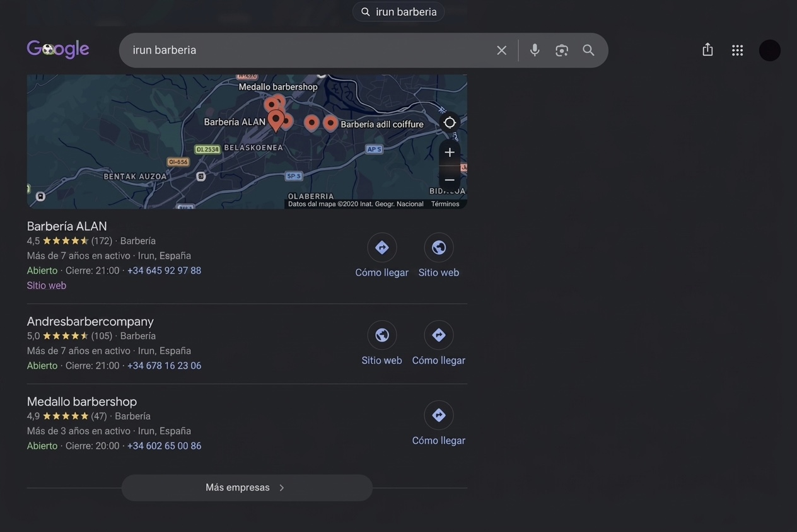Screen dimensions: 797x532
Task: Expand results with Más empresas button
Action: (x=247, y=488)
